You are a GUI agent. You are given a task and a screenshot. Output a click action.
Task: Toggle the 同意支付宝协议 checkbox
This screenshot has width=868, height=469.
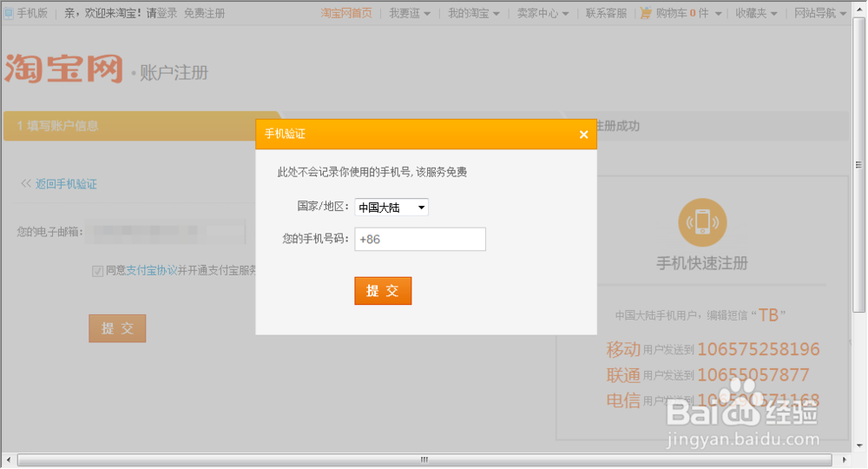tap(97, 271)
